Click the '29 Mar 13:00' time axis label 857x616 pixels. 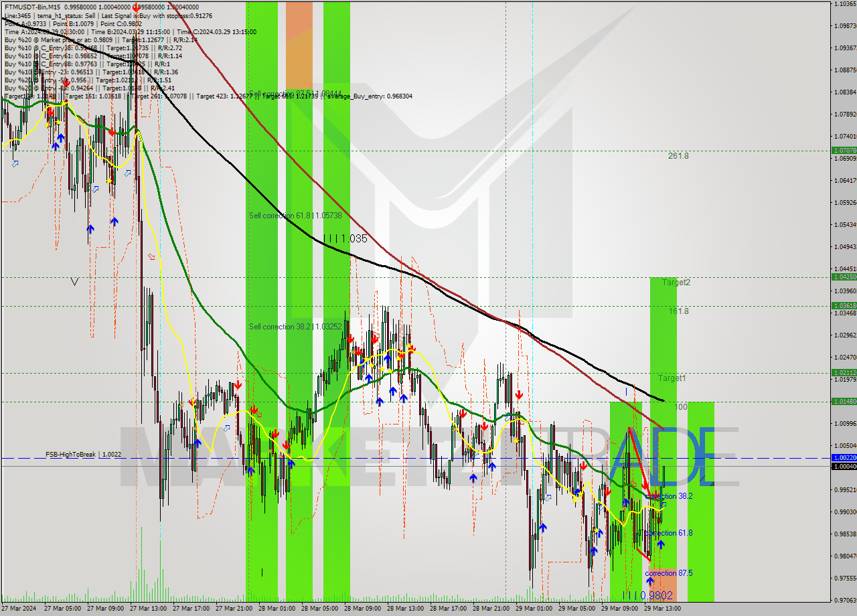[x=663, y=609]
